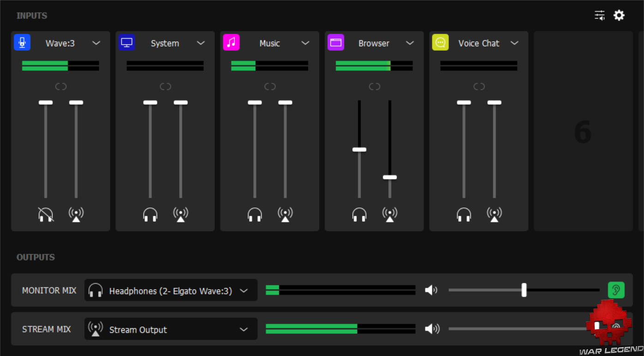Viewport: 644px width, 356px height.
Task: Click the Browser stream fader handle
Action: pyautogui.click(x=390, y=177)
